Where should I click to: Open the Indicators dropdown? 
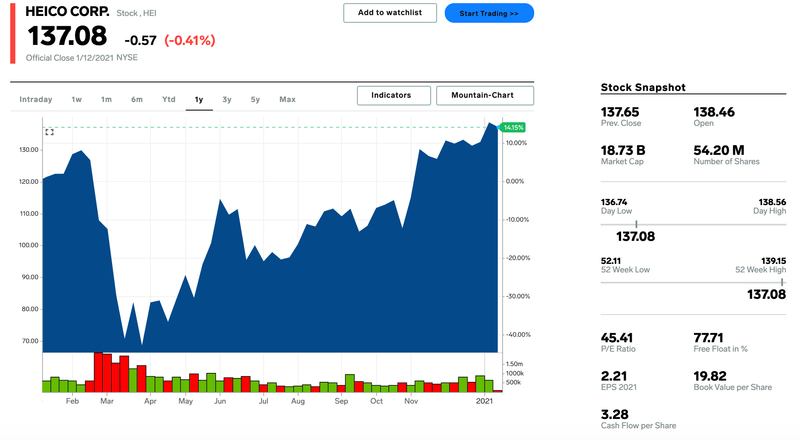[x=393, y=95]
